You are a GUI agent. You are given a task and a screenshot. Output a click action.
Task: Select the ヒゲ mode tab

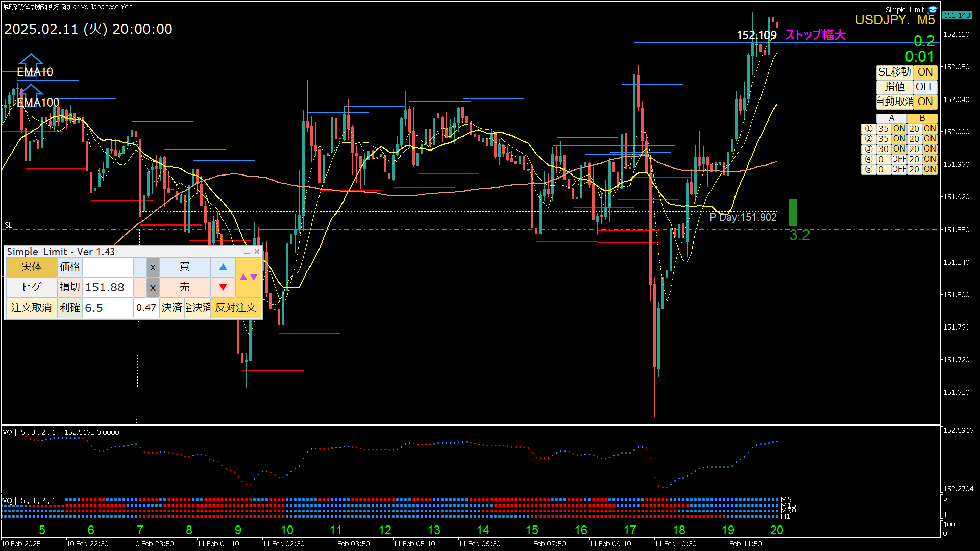coord(32,287)
